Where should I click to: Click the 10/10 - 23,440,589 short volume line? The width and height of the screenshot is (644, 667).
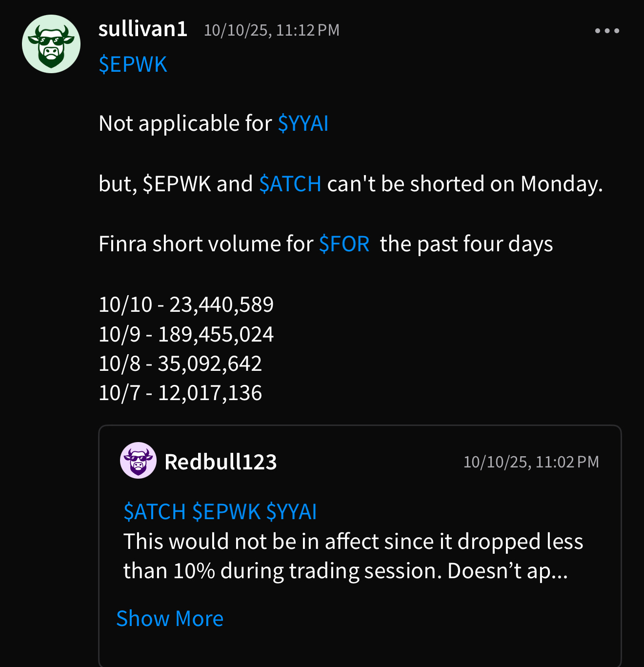[x=186, y=304]
